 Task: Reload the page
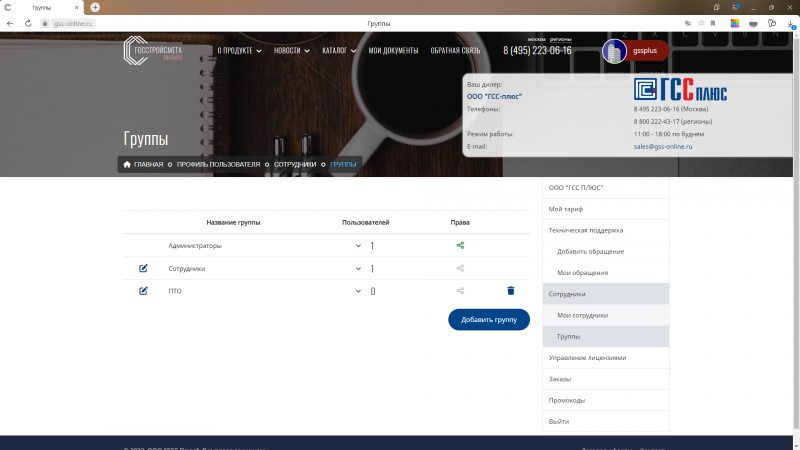pyautogui.click(x=28, y=23)
